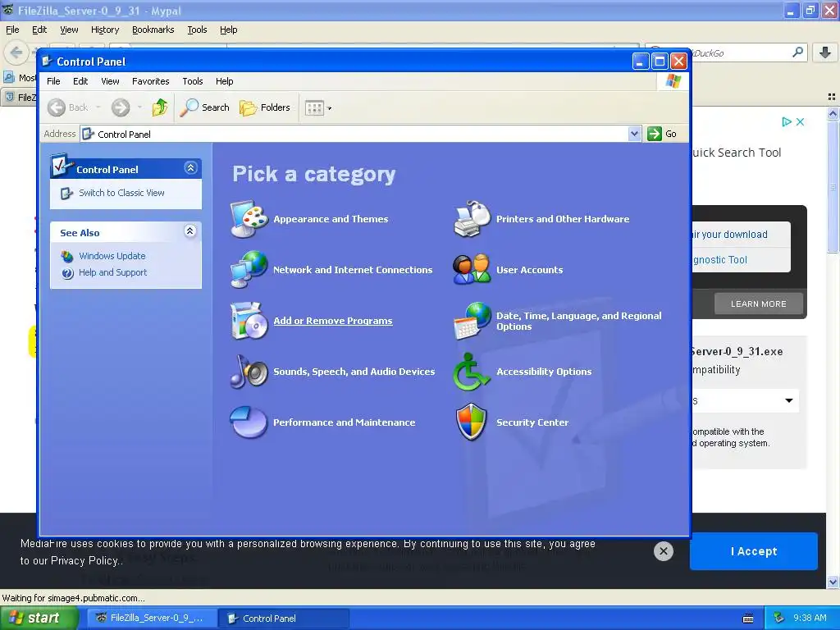Click Appearance and Themes text link

[x=331, y=218]
